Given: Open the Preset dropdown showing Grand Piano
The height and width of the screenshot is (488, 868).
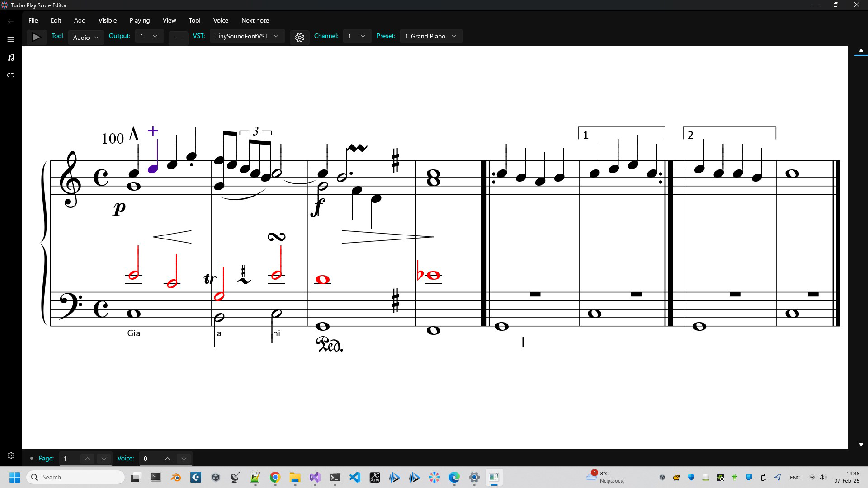Looking at the screenshot, I should click(430, 36).
